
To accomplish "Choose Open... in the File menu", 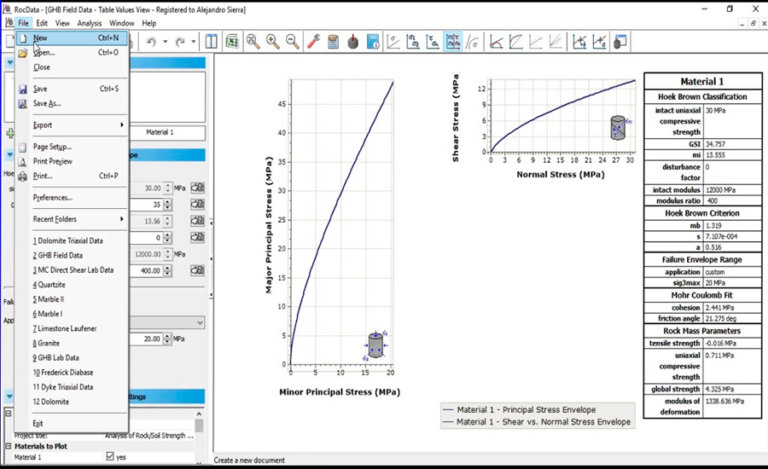I will [x=72, y=52].
